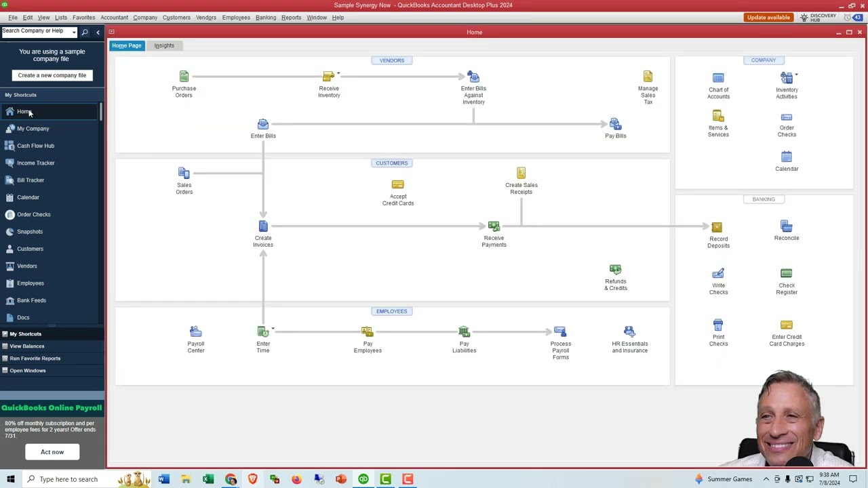The height and width of the screenshot is (488, 868).
Task: Select Run Favorite Reports in sidebar
Action: tap(35, 359)
